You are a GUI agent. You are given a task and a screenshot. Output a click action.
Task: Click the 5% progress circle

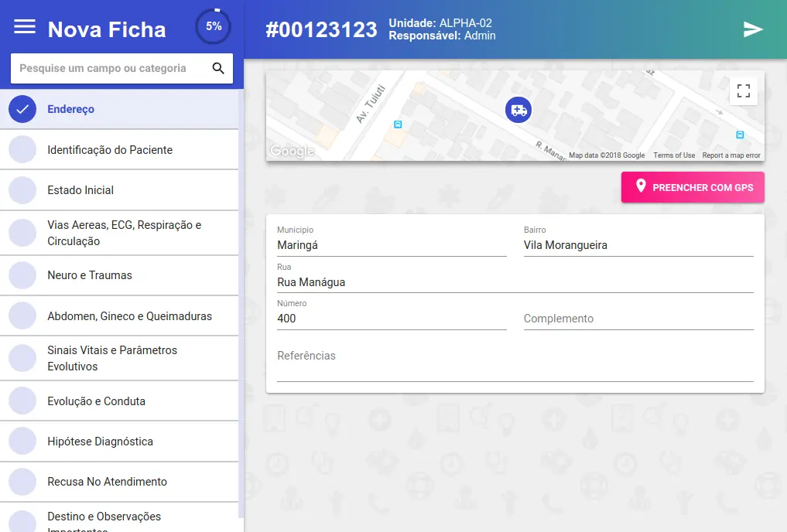click(214, 26)
